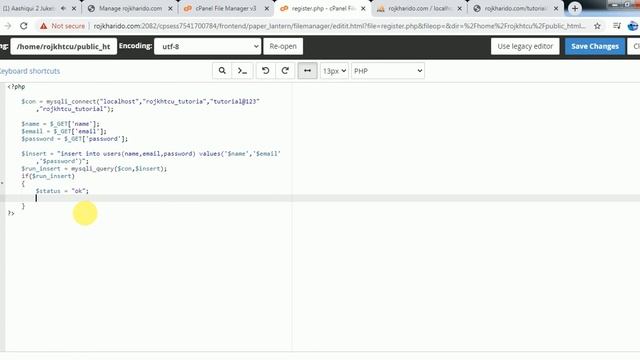Collapse the code fold arrow in gutter
640x360 pixels.
[2, 183]
